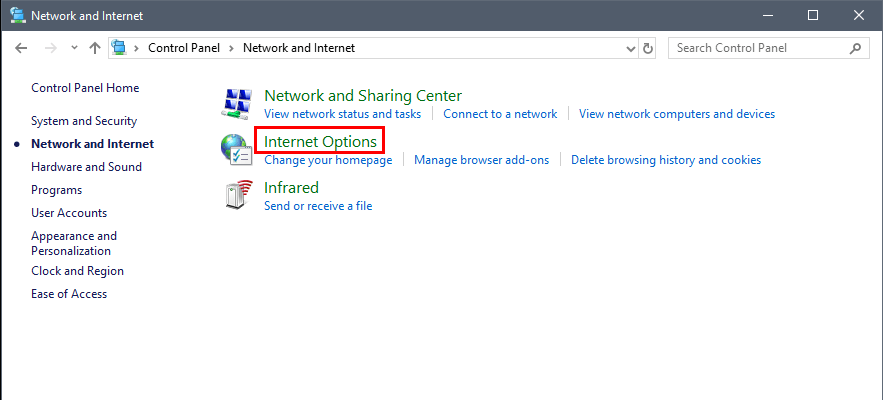
Task: Open the recent locations dropdown arrow
Action: pyautogui.click(x=74, y=48)
